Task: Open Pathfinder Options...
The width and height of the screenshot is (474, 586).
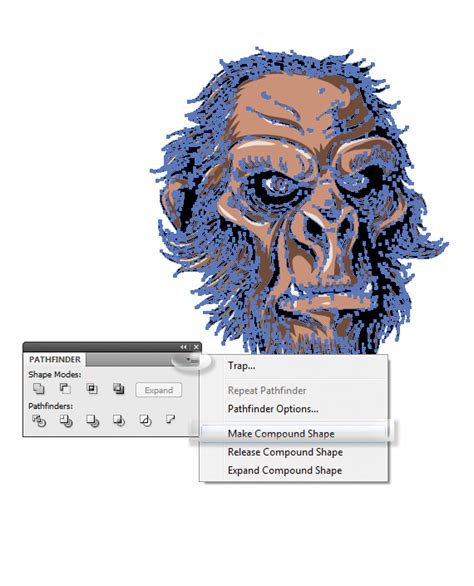Action: pyautogui.click(x=273, y=409)
